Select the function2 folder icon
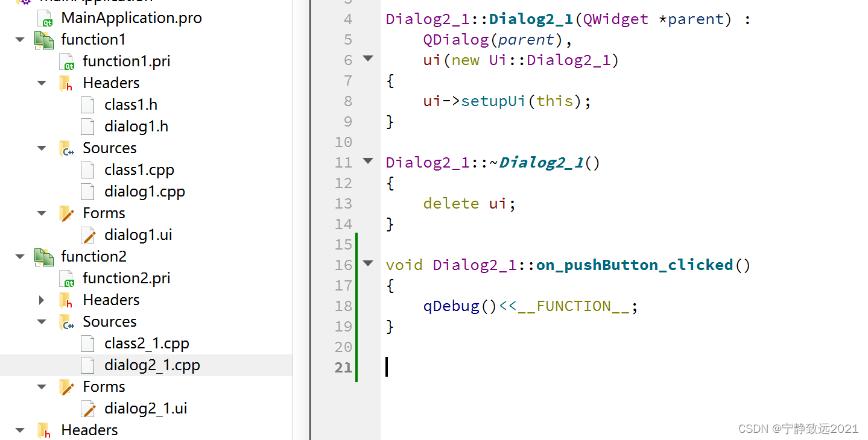This screenshot has width=868, height=440. point(44,257)
